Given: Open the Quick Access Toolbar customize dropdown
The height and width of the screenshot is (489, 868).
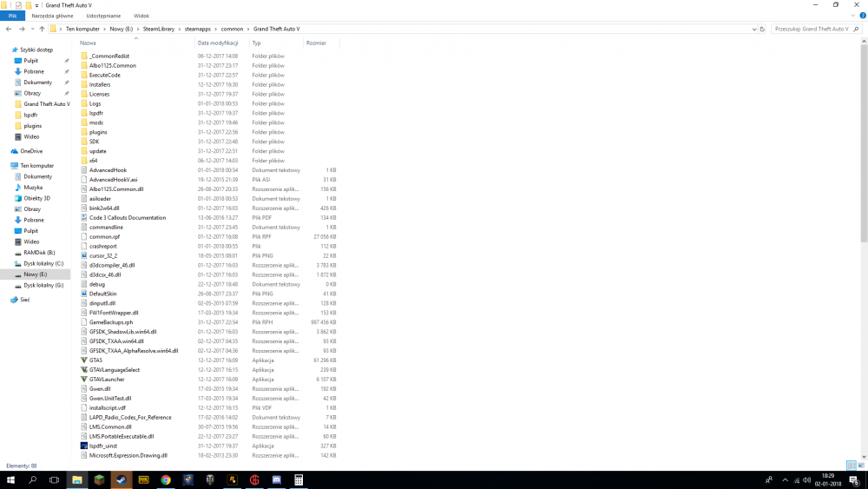Looking at the screenshot, I should (x=37, y=5).
